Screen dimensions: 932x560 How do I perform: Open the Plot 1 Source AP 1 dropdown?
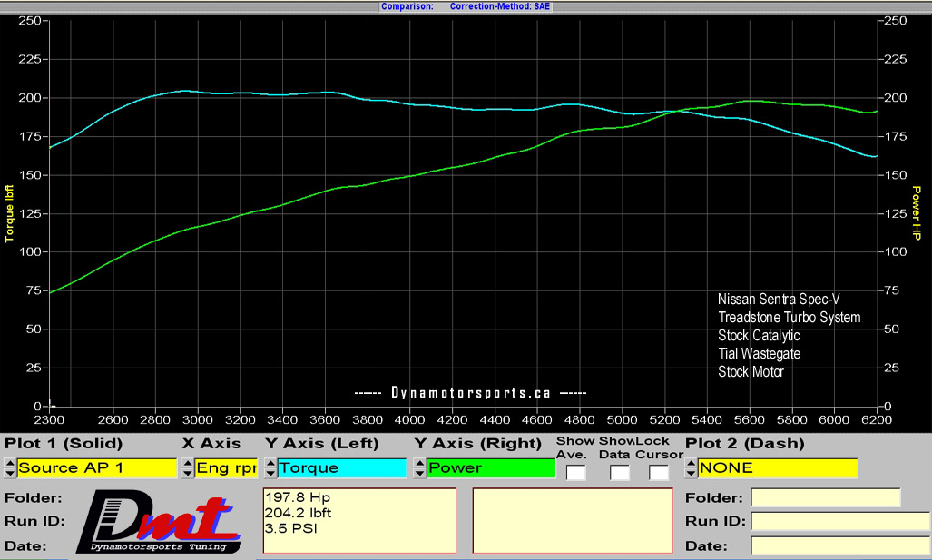click(97, 467)
